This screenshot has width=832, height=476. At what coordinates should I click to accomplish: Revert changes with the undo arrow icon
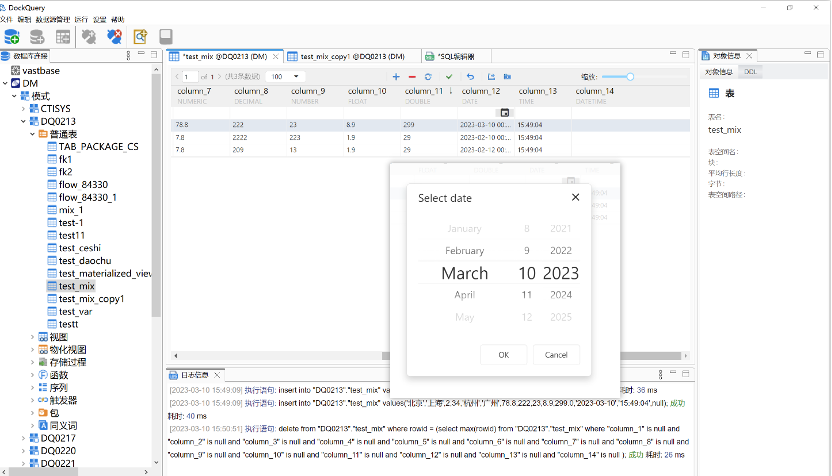(470, 77)
